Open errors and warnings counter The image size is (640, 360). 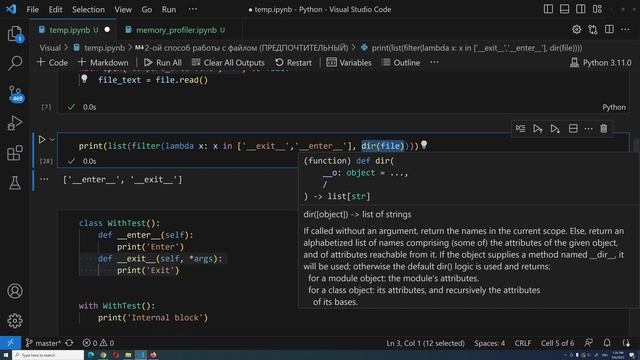98,343
